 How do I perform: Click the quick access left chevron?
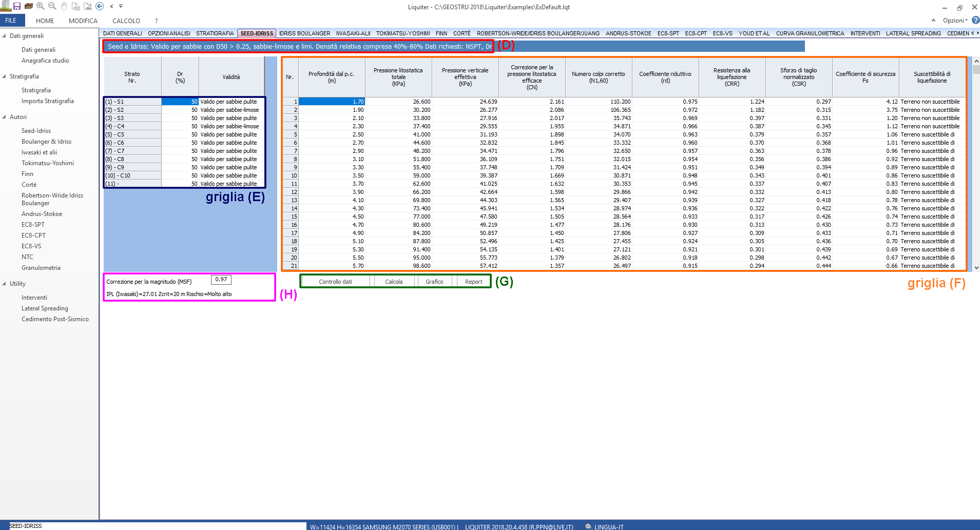111,6
